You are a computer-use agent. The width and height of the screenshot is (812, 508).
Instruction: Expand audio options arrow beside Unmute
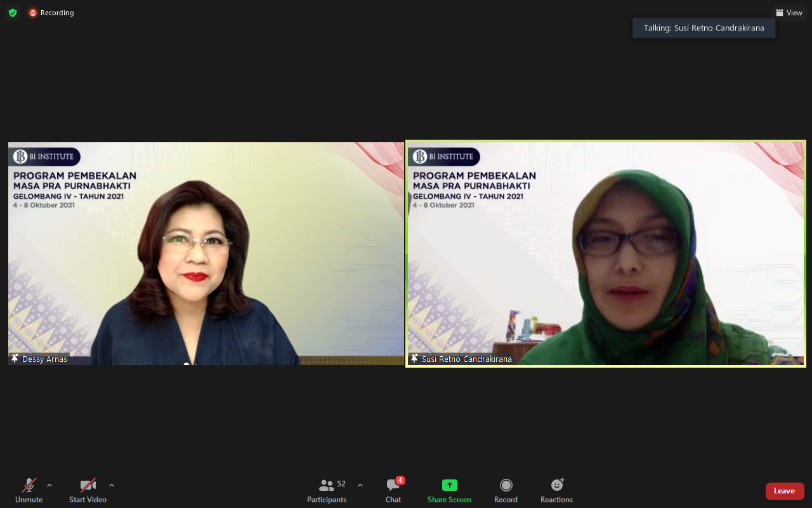click(49, 485)
